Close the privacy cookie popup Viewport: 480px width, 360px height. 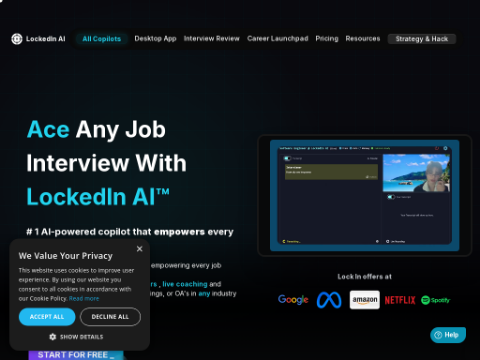(x=140, y=249)
